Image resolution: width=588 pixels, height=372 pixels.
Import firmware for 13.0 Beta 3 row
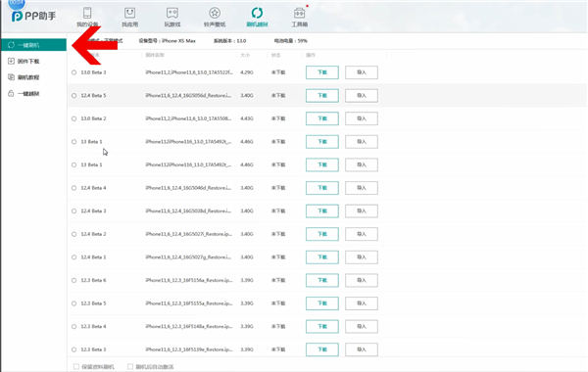[362, 72]
